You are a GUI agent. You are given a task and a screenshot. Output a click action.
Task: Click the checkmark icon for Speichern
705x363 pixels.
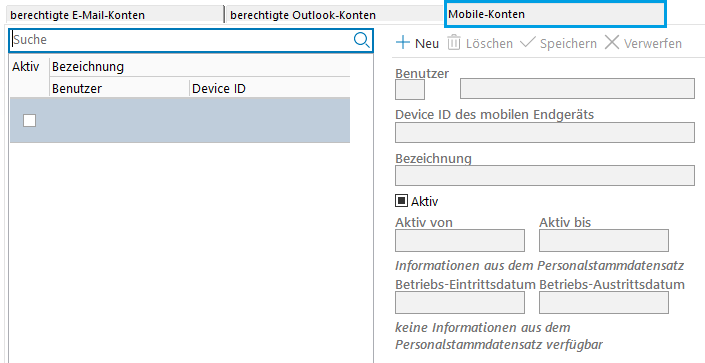pyautogui.click(x=527, y=43)
